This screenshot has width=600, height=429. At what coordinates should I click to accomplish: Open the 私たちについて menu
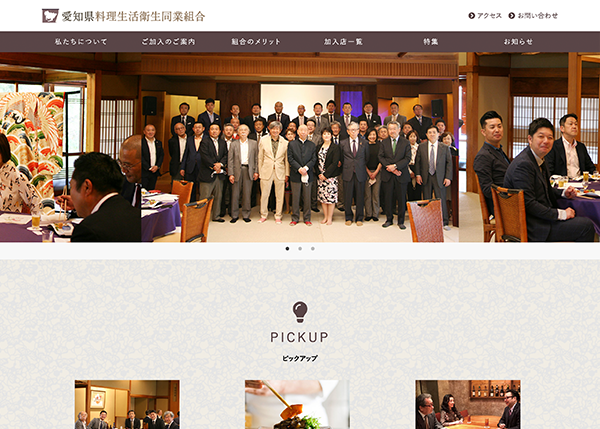(81, 42)
